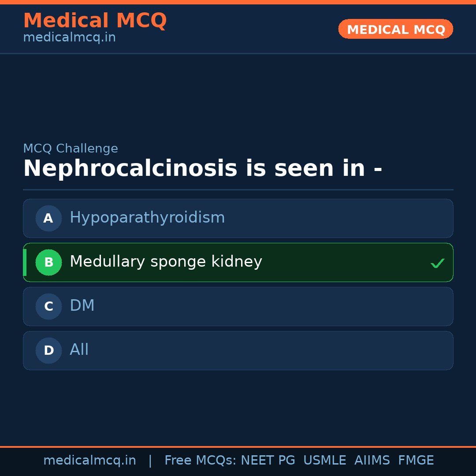Select the circular C badge icon
Screen dimensions: 476x476
pyautogui.click(x=48, y=306)
